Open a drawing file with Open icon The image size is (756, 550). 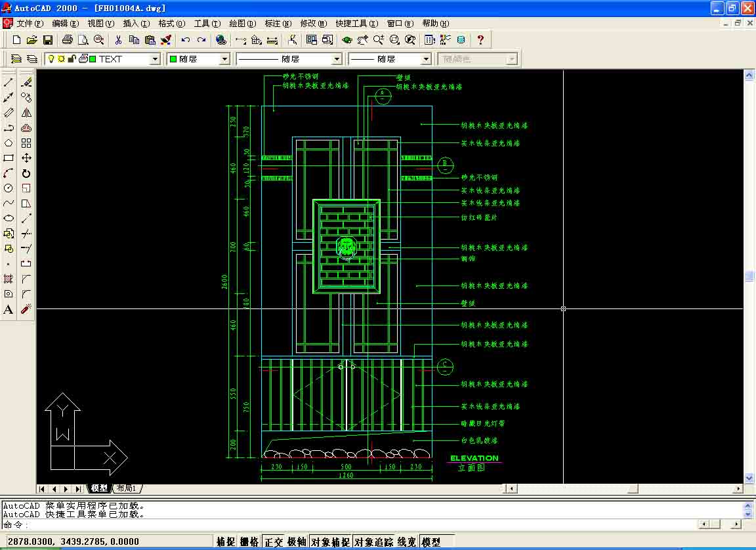31,40
